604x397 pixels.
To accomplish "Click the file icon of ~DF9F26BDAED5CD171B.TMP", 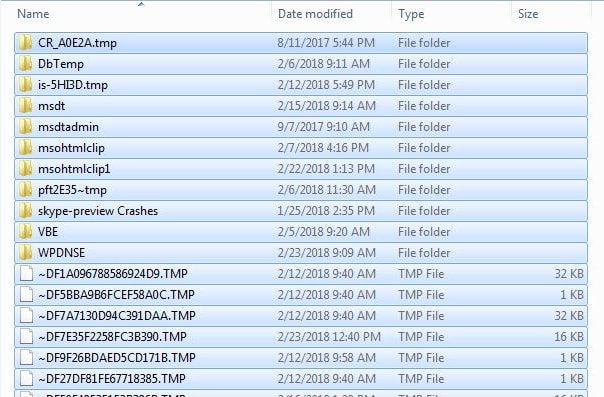I will pos(26,358).
